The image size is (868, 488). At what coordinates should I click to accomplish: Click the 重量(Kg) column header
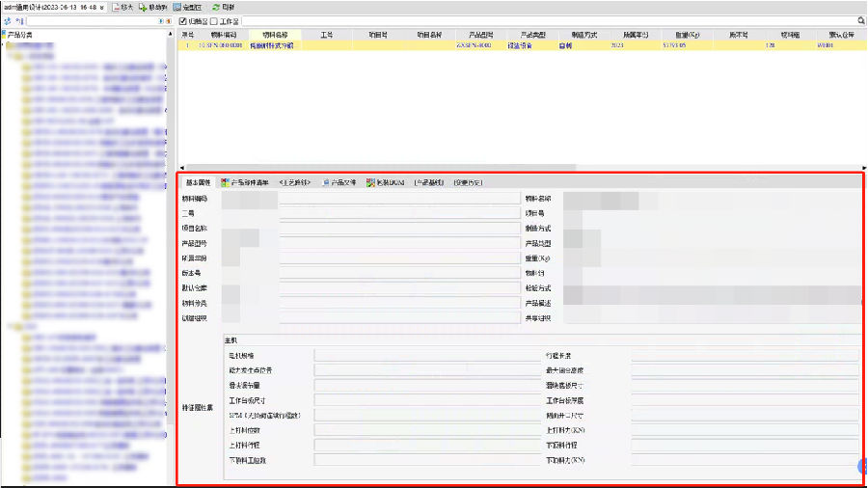(x=687, y=35)
